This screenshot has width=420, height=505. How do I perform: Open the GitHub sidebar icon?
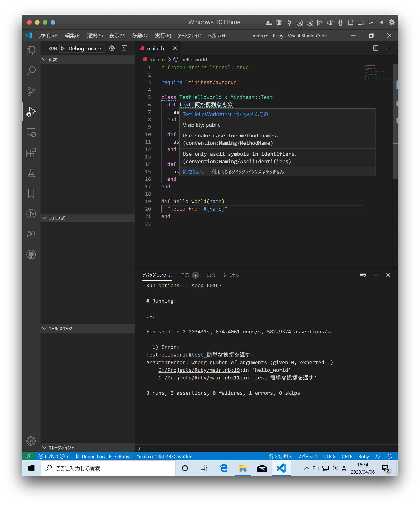(31, 254)
